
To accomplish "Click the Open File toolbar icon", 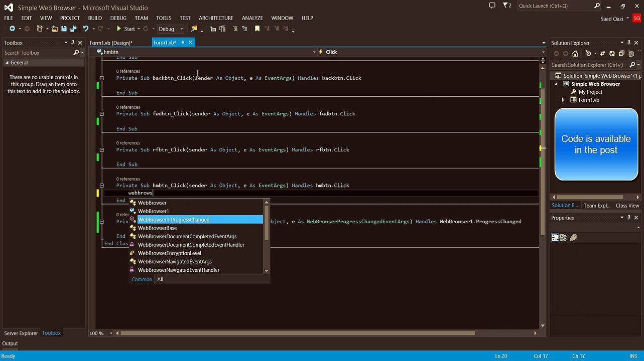I will [x=54, y=29].
